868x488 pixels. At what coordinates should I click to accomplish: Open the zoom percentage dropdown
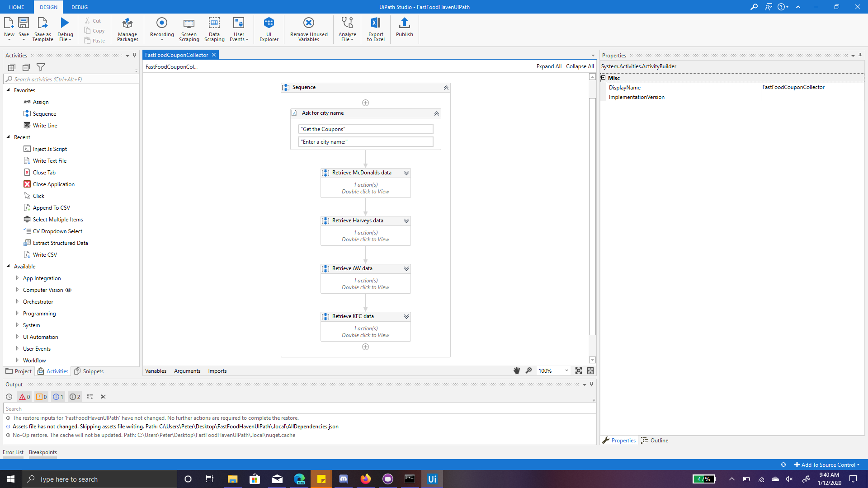[x=566, y=371]
